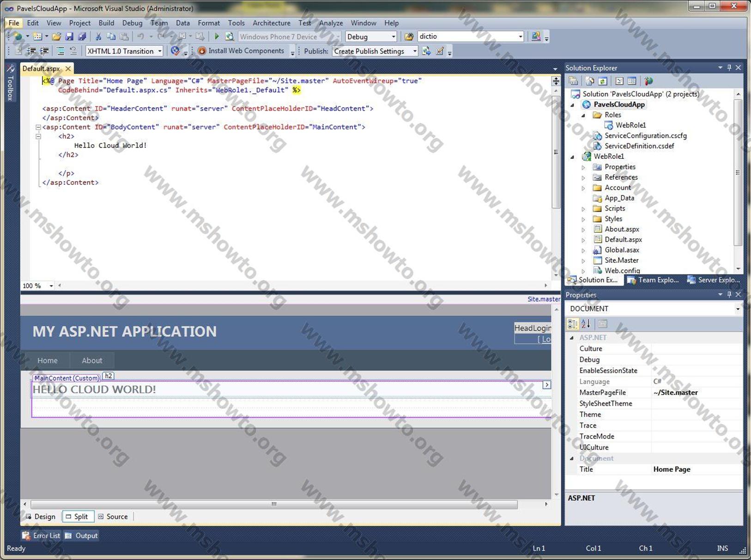Screen dimensions: 751x560
Task: Collapse the BodyContent code region
Action: pyautogui.click(x=38, y=127)
